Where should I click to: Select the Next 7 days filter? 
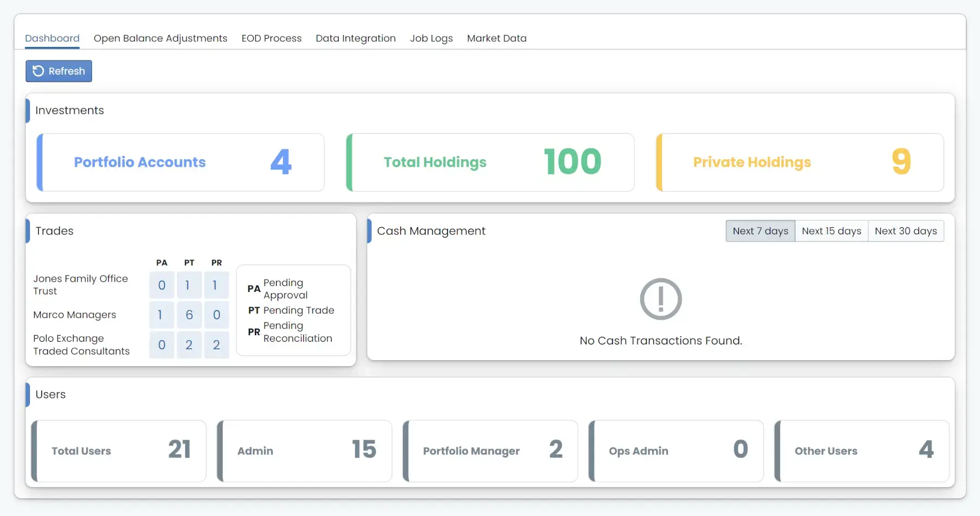coord(760,231)
